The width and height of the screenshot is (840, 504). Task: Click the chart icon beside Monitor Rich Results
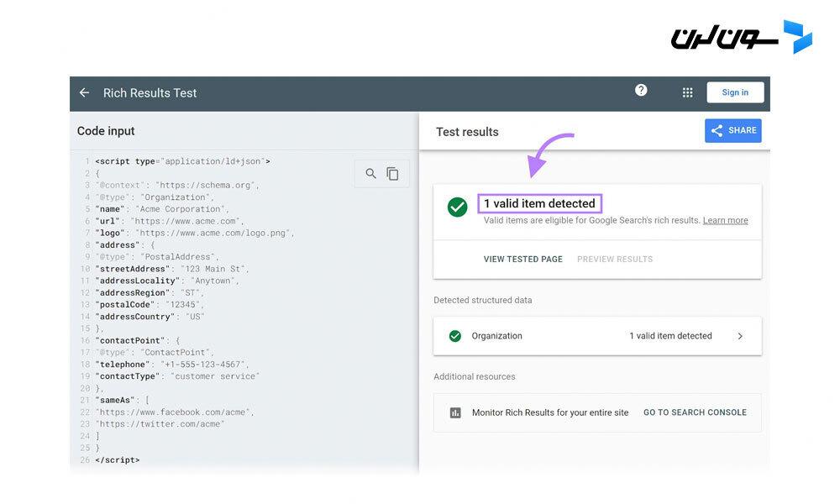click(x=455, y=412)
